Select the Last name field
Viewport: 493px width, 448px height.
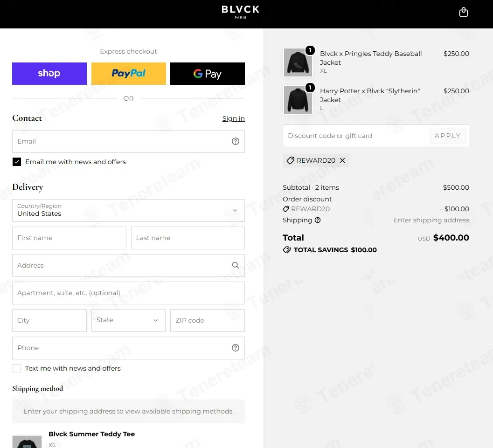pos(187,238)
